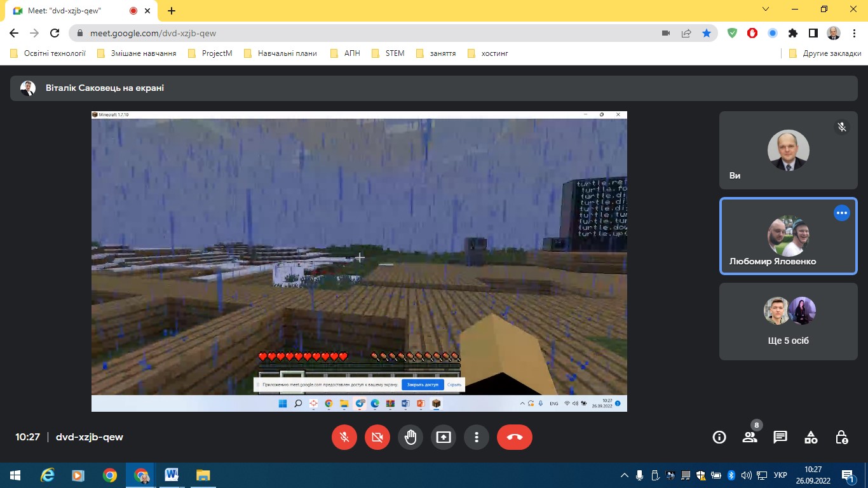
Task: Click the Present now screen share button
Action: 444,437
